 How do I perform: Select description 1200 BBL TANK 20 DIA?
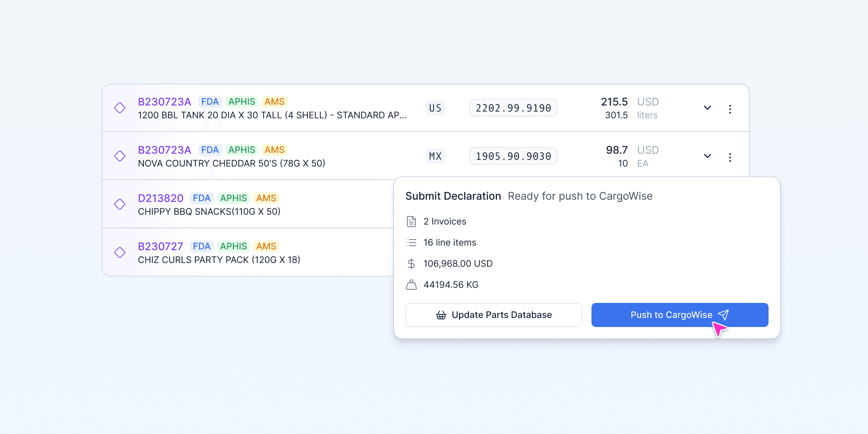pos(272,115)
